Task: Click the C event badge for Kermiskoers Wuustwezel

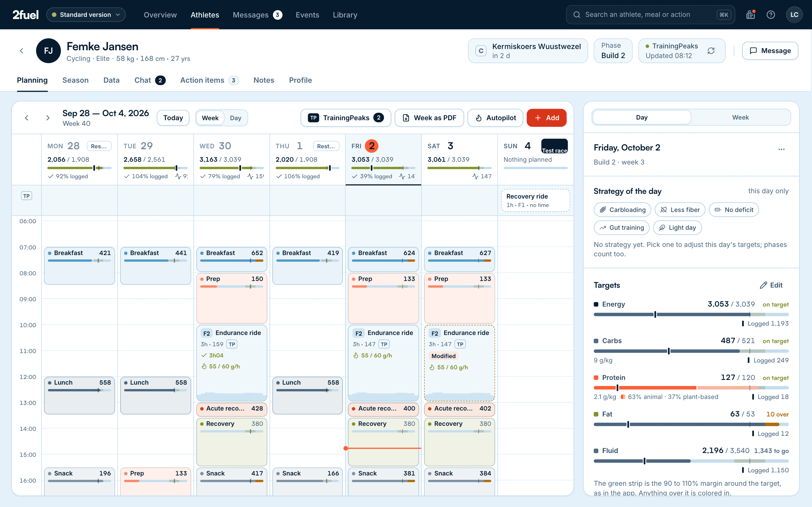Action: [481, 51]
